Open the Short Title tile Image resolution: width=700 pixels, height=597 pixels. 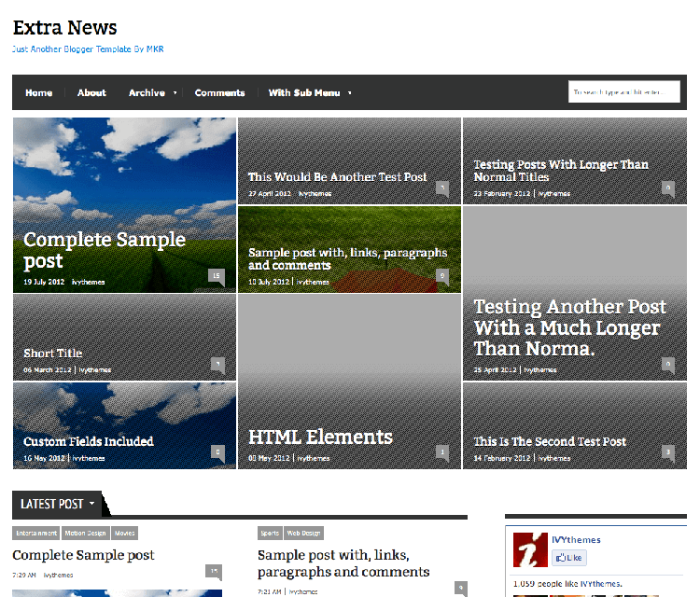pos(124,338)
